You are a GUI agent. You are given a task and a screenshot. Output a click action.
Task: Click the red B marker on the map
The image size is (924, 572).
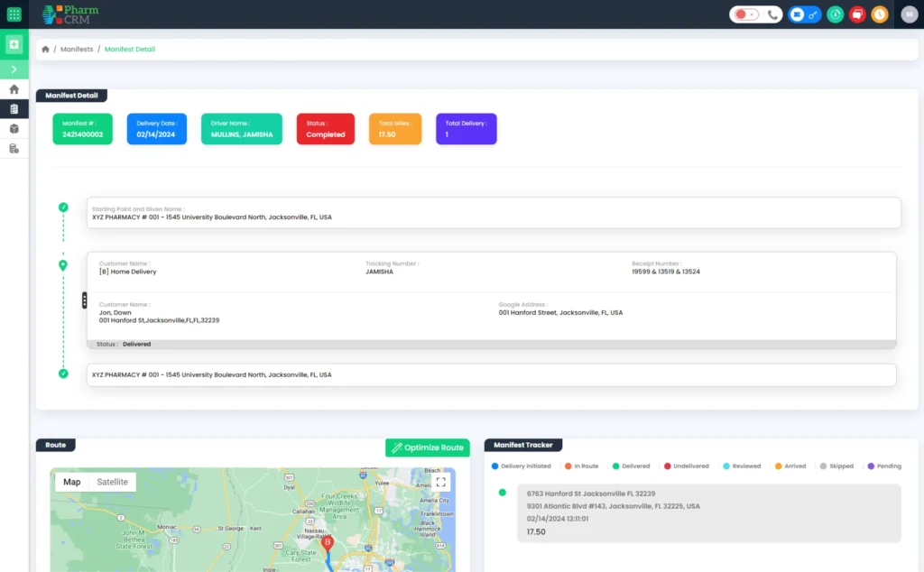coord(328,543)
